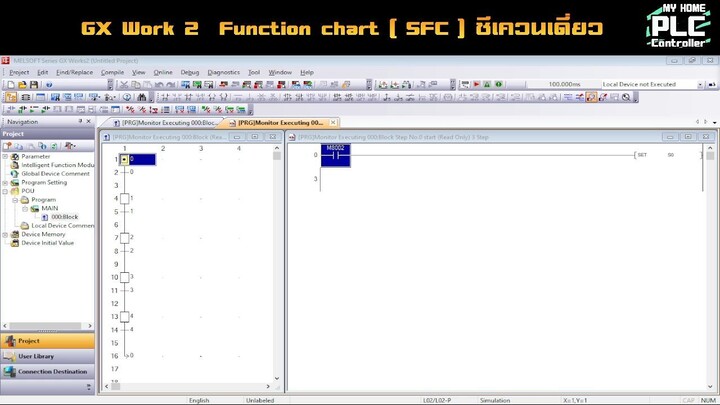Click the New project icon
The width and height of the screenshot is (720, 405).
tap(11, 85)
